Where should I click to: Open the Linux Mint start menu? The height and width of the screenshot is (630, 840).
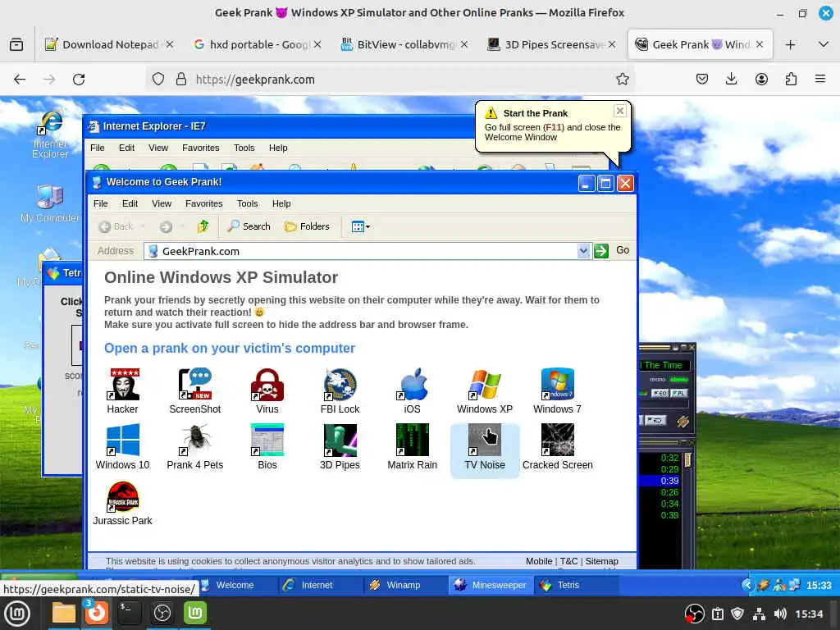pyautogui.click(x=17, y=614)
